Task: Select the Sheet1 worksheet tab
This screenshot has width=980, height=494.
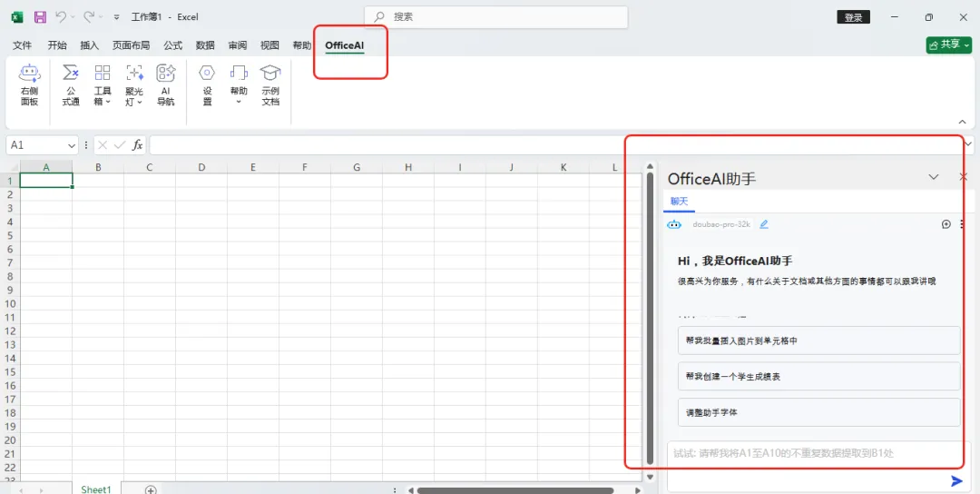Action: tap(96, 489)
